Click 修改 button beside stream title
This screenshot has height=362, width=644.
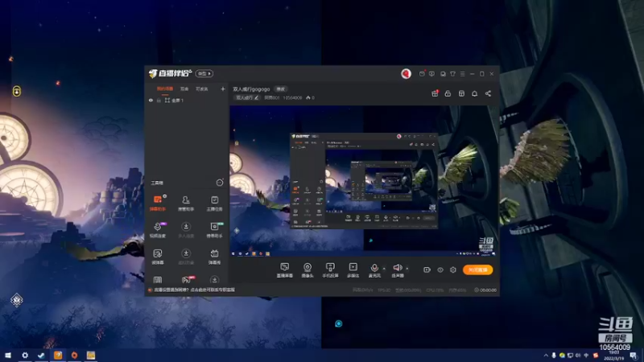click(280, 89)
